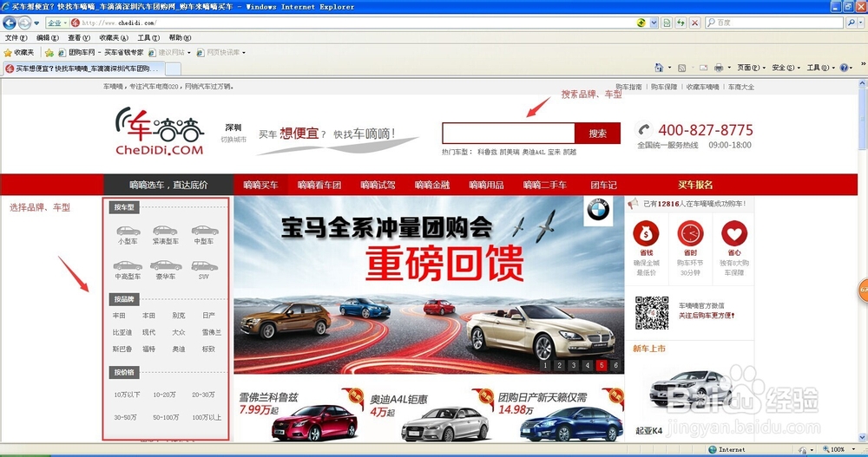Click the compatibility view page icon

coord(667,23)
